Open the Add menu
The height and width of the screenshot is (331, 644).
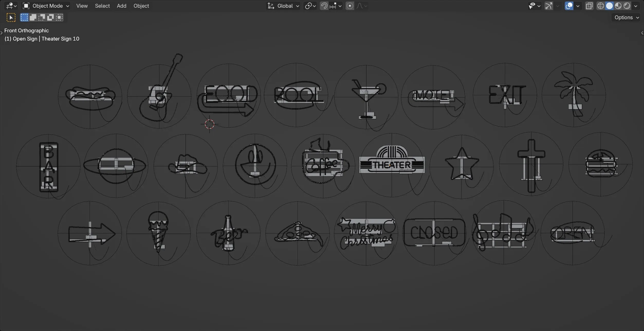point(122,6)
